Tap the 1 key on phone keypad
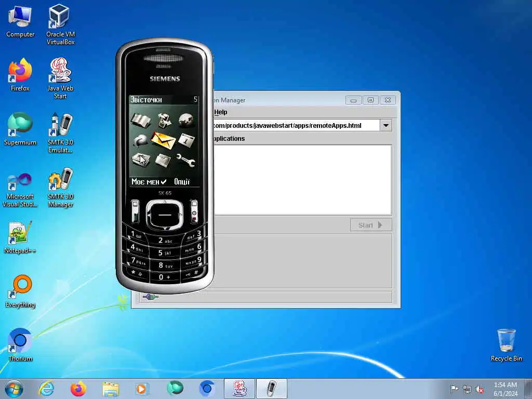The width and height of the screenshot is (532, 399). tap(136, 234)
